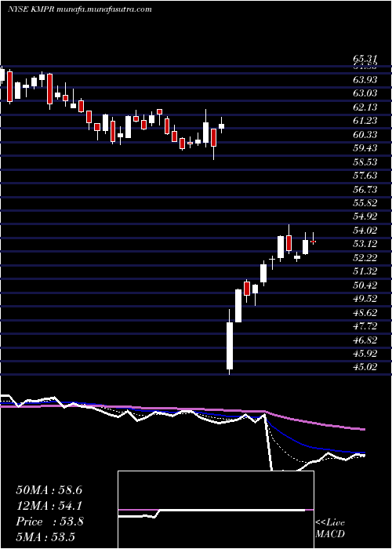Click the pink 50MA line at its right end
The width and height of the screenshot is (392, 549).
[362, 428]
